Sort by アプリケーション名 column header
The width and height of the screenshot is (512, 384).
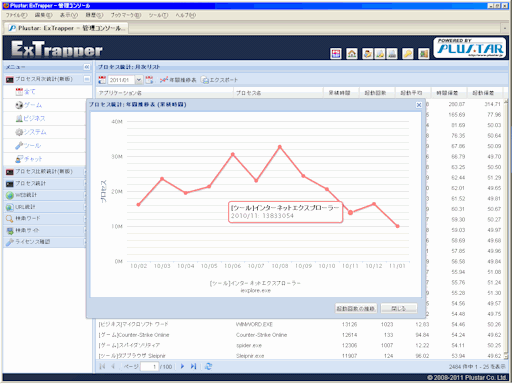(x=165, y=93)
